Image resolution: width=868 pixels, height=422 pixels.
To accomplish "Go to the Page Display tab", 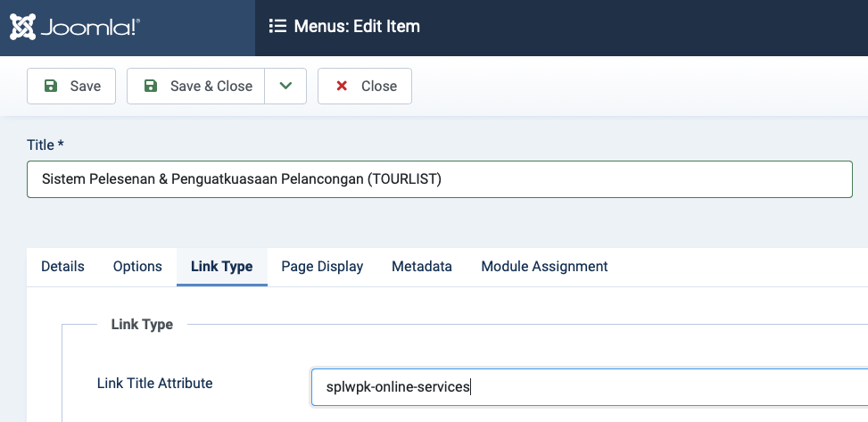I will point(322,266).
